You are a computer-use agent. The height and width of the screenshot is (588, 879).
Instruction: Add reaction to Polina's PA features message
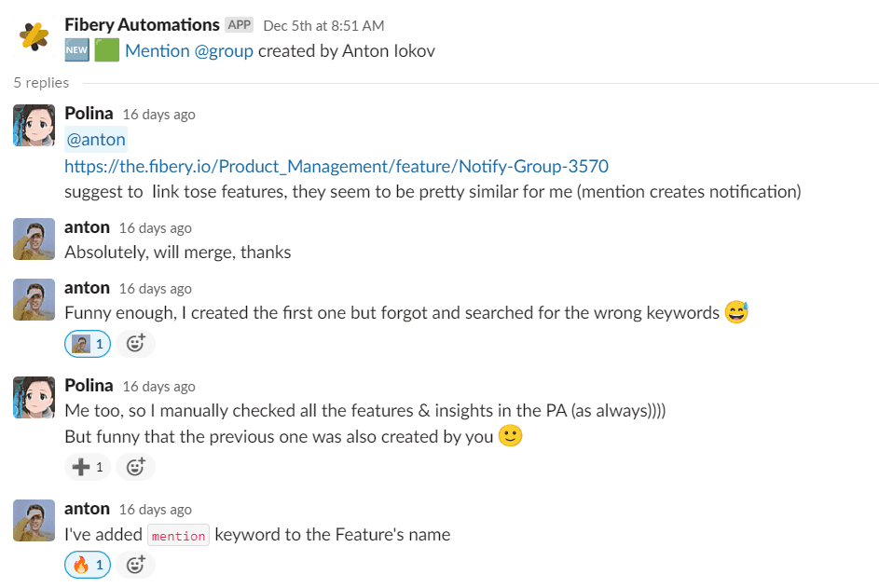pos(135,467)
